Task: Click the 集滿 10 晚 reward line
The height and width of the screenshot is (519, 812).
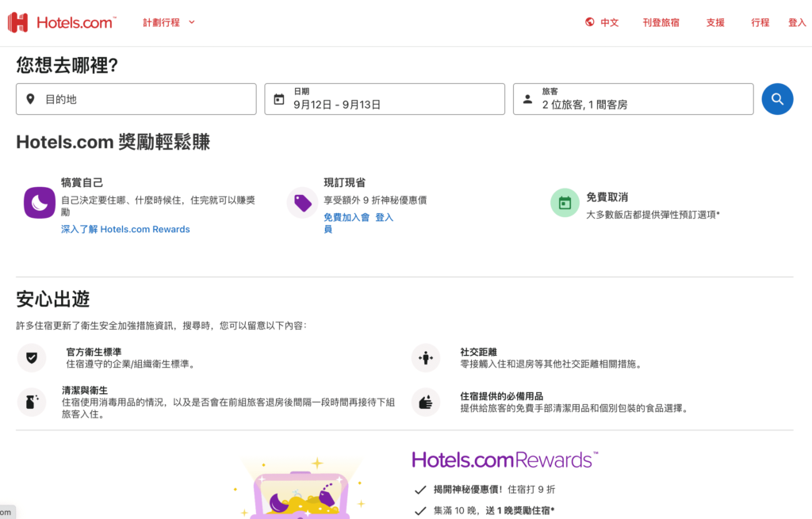Action: click(485, 511)
